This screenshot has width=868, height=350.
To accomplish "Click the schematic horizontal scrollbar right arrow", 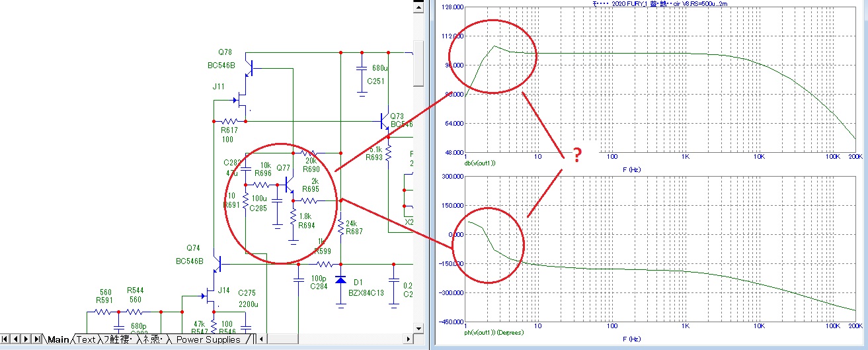I will tap(408, 339).
